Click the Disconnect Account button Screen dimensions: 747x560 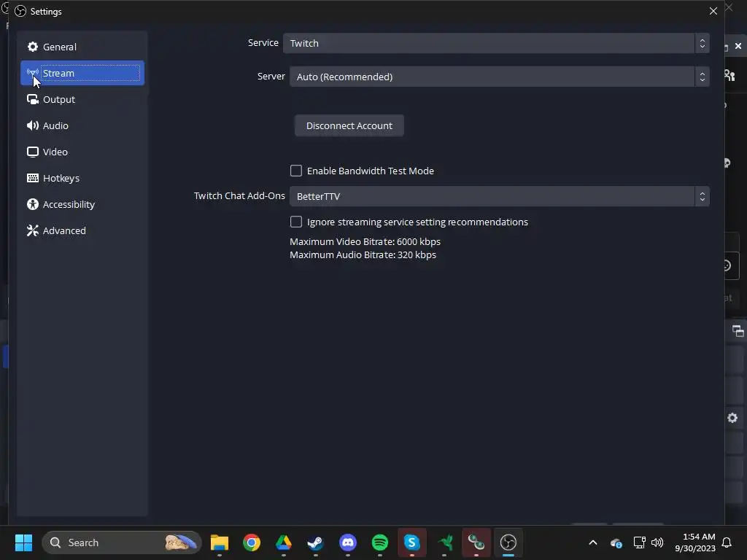coord(349,125)
